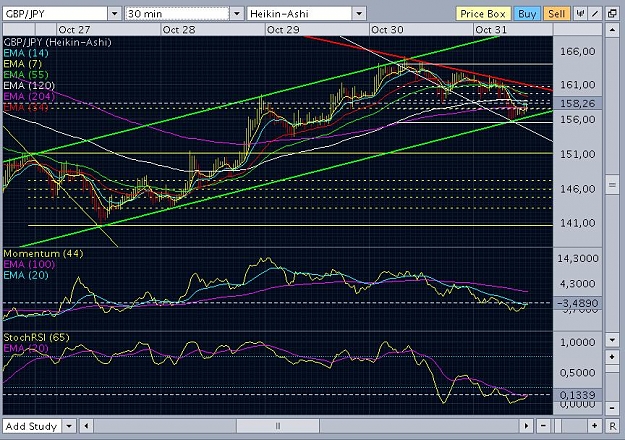Click the Add Study button
625x440 pixels.
(32, 426)
